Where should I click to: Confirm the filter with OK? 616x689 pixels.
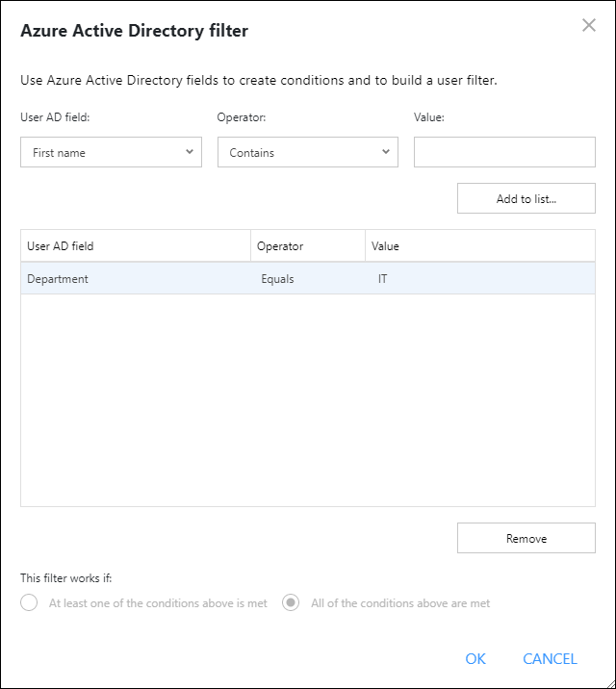pos(475,658)
